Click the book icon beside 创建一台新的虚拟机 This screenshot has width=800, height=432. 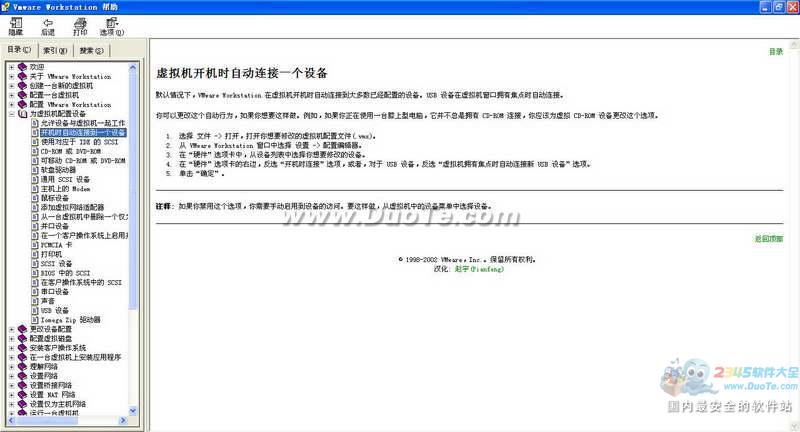click(x=22, y=86)
